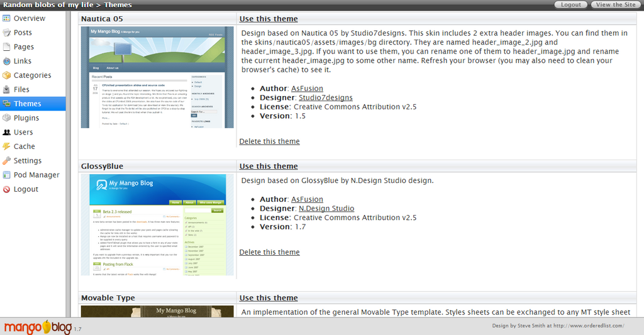Delete the GlossyBlue theme
Image resolution: width=644 pixels, height=335 pixels.
click(269, 252)
